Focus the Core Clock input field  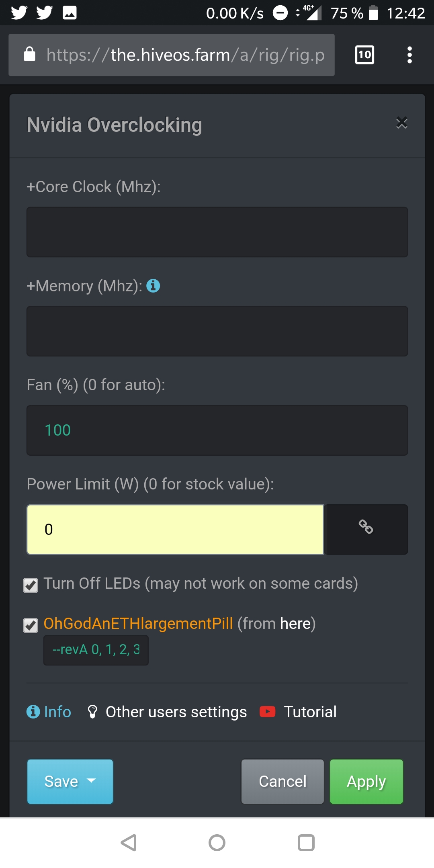tap(217, 232)
